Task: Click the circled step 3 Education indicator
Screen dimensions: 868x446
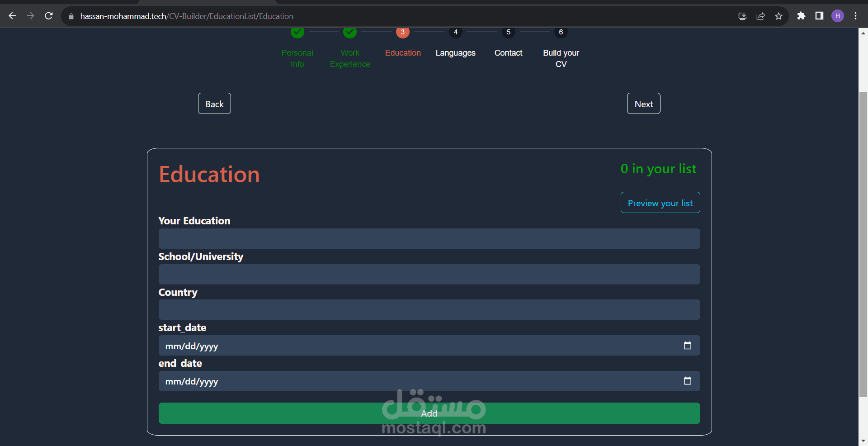Action: point(403,32)
